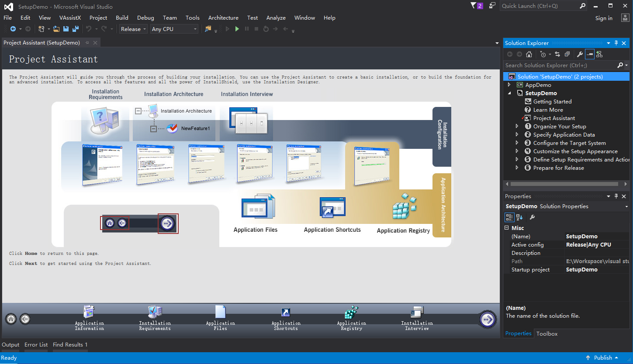Collapse the Misc property category
Viewport: 633px width, 364px height.
tap(507, 228)
